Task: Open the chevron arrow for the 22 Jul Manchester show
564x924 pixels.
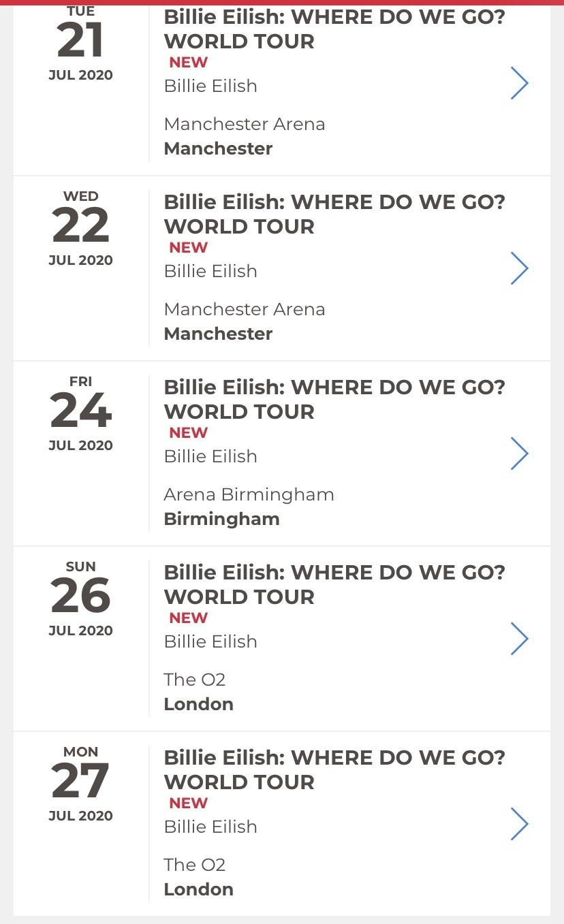Action: (520, 268)
